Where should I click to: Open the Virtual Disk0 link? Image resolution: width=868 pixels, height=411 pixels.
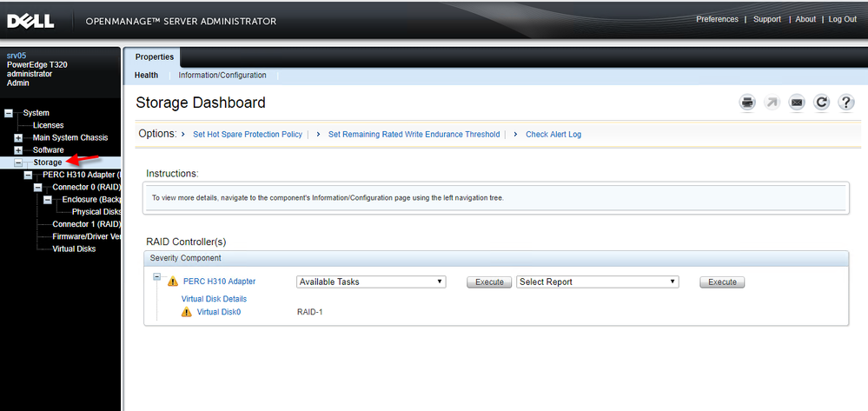(219, 312)
